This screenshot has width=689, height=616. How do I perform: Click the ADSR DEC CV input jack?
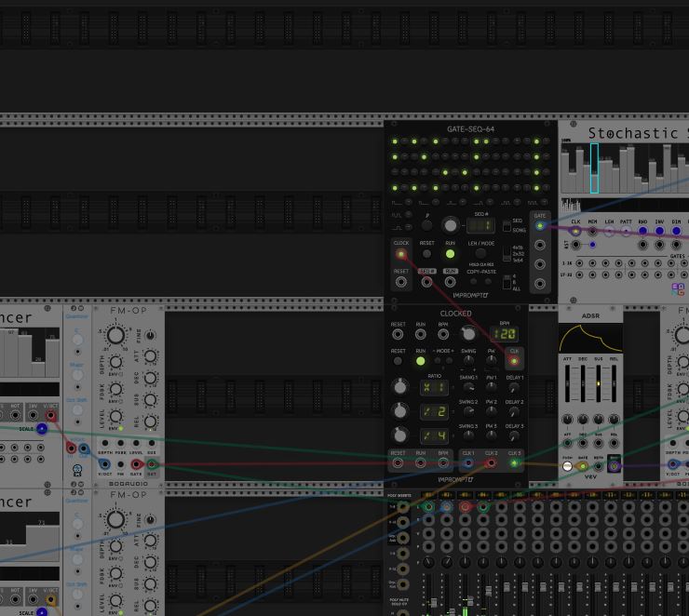pyautogui.click(x=583, y=443)
